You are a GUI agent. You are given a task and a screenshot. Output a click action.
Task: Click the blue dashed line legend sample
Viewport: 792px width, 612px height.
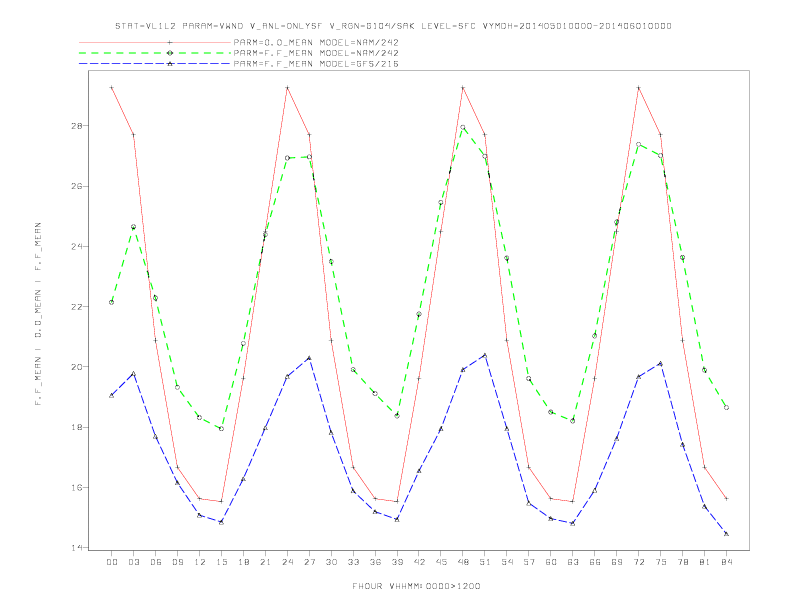point(155,64)
